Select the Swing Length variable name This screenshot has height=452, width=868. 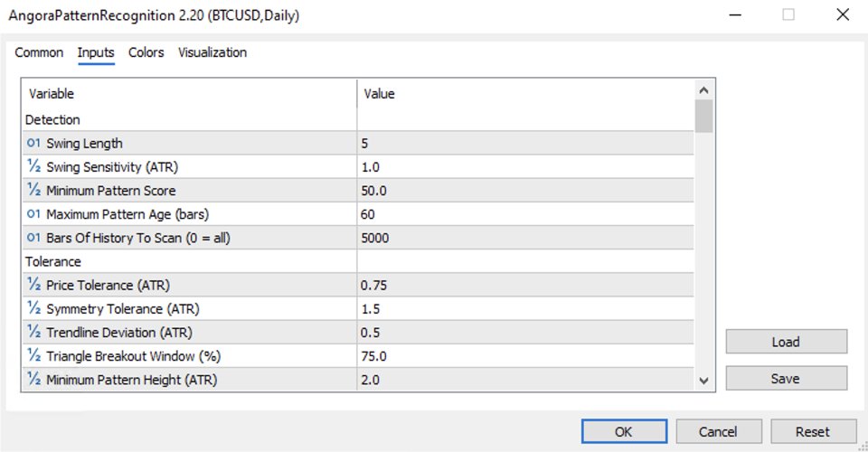(x=84, y=144)
